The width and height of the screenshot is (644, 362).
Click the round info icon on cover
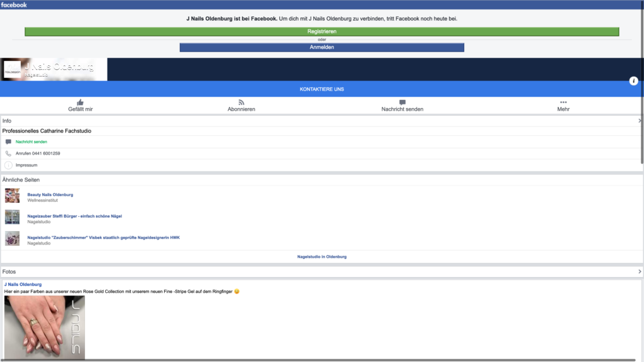point(633,81)
